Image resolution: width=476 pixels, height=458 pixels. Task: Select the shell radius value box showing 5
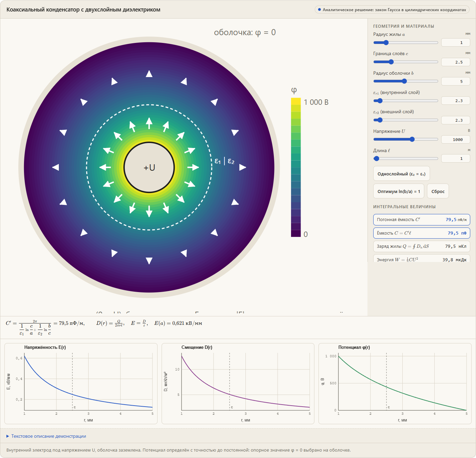click(456, 81)
